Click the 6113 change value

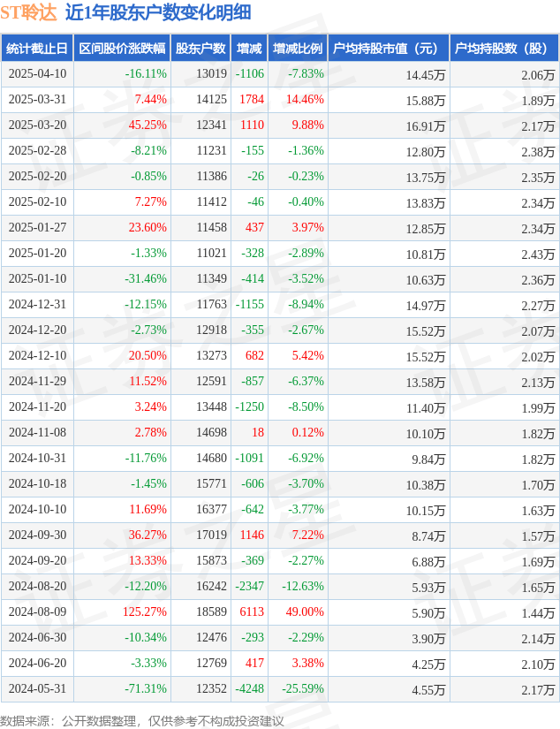click(x=252, y=611)
